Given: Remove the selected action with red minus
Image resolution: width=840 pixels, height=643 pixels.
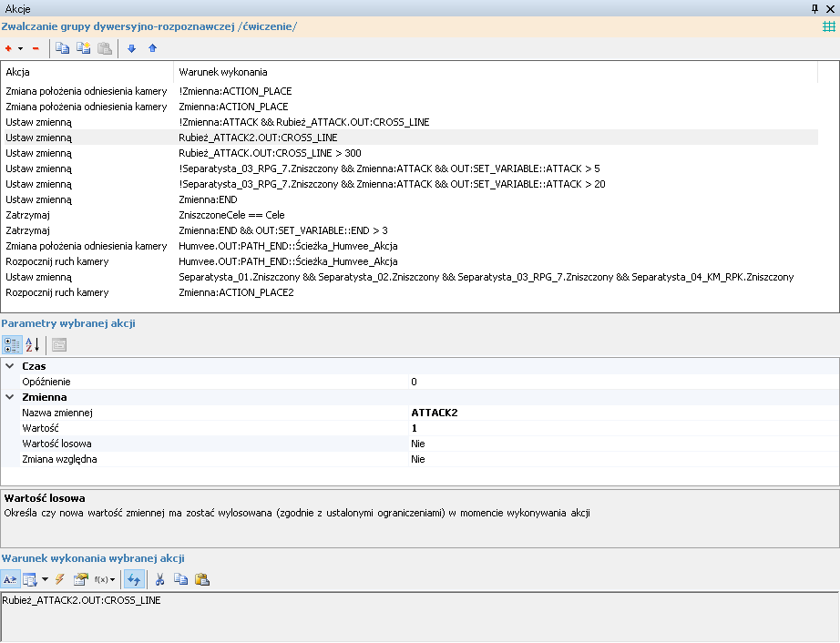Looking at the screenshot, I should (x=36, y=48).
